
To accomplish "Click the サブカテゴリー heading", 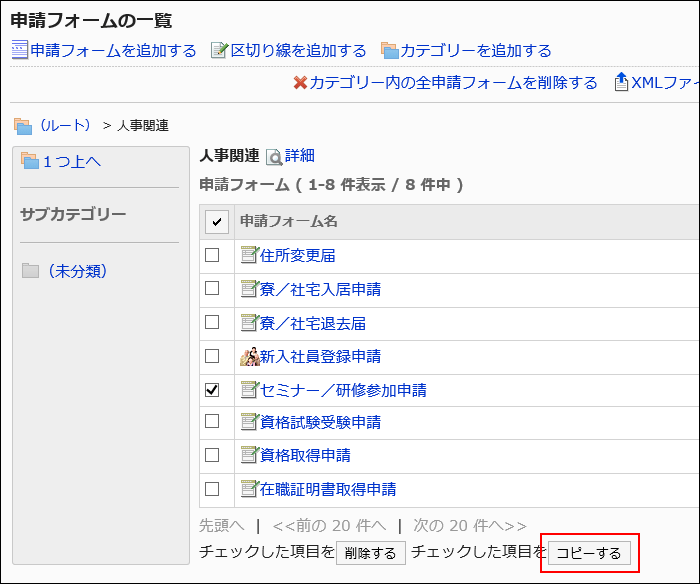I will click(73, 215).
